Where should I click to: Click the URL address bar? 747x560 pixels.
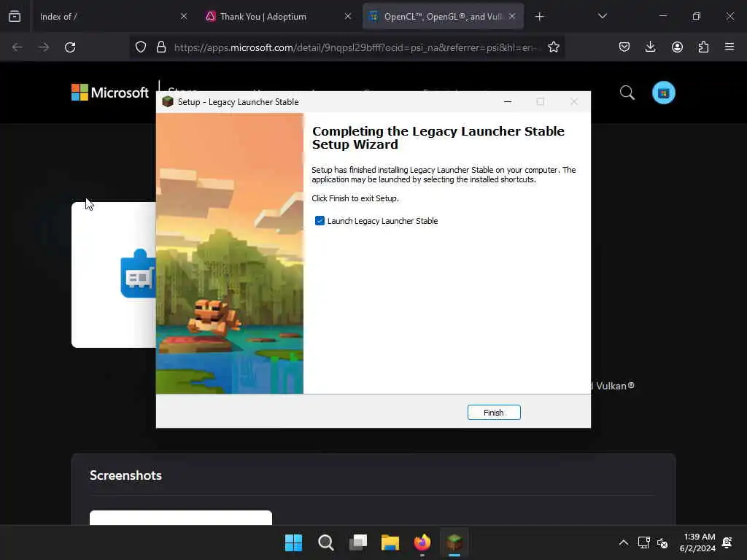[x=356, y=47]
